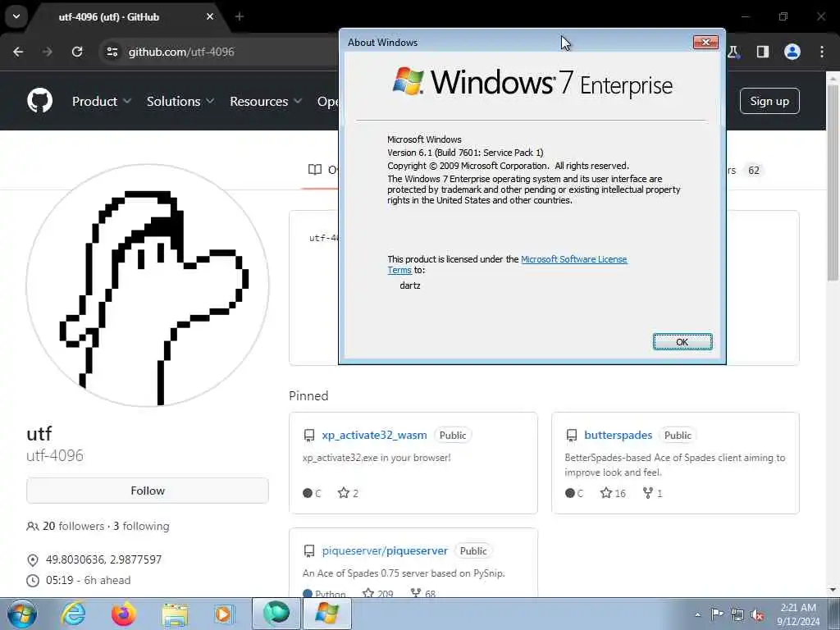The height and width of the screenshot is (630, 840).
Task: Open the tab search dropdown arrow
Action: pyautogui.click(x=16, y=16)
